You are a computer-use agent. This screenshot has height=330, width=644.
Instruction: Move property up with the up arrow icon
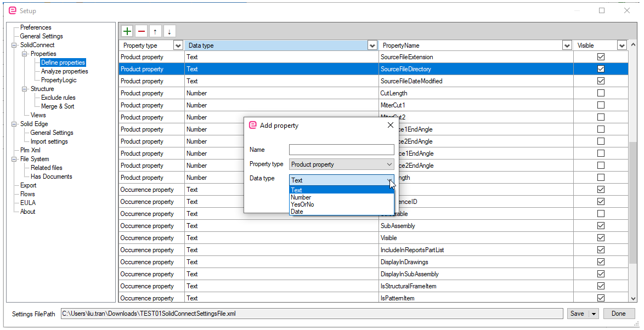[x=155, y=31]
